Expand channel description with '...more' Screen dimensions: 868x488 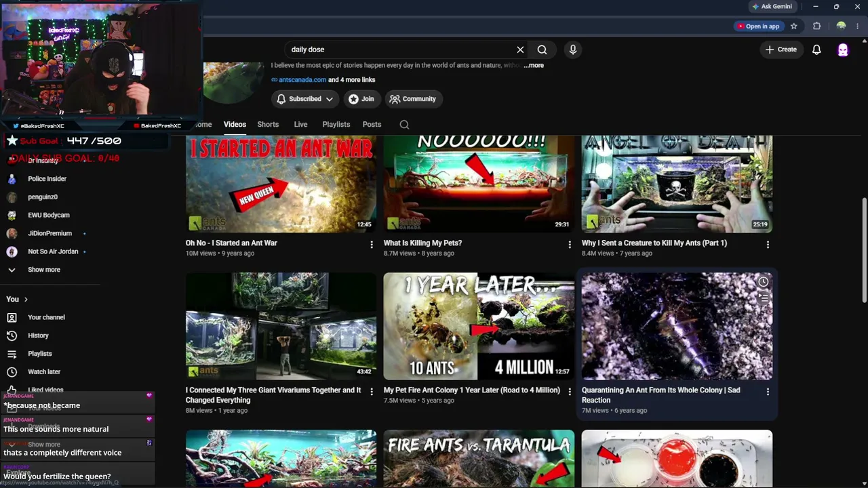[534, 66]
